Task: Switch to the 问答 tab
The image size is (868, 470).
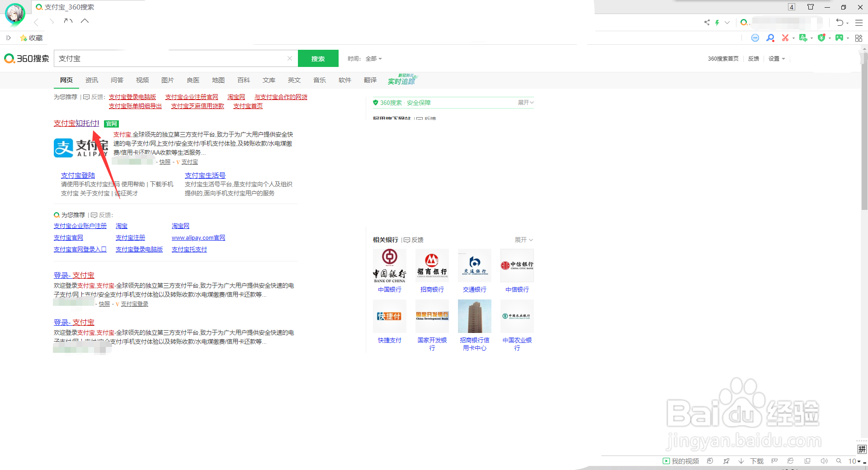Action: click(x=117, y=80)
